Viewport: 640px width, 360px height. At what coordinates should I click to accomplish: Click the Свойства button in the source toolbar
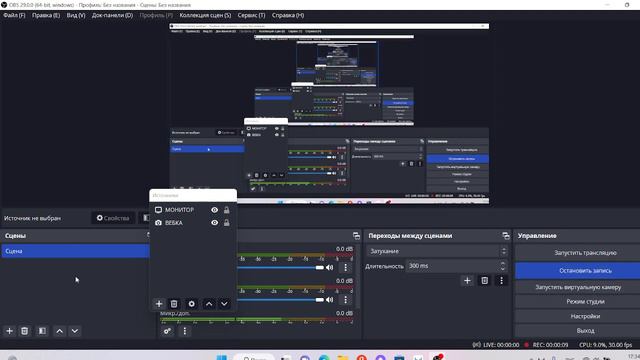(113, 218)
